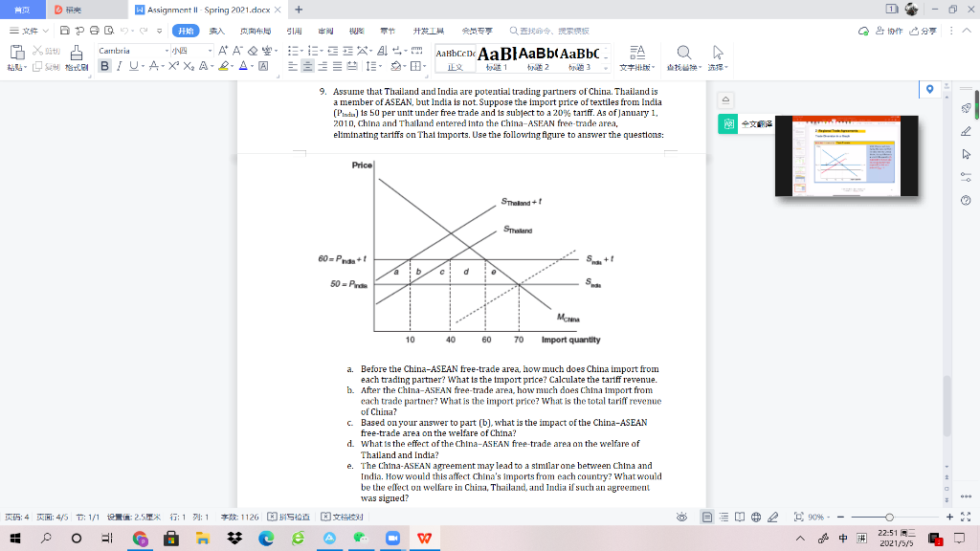The height and width of the screenshot is (551, 980).
Task: Increase font size with A+ icon
Action: point(223,51)
